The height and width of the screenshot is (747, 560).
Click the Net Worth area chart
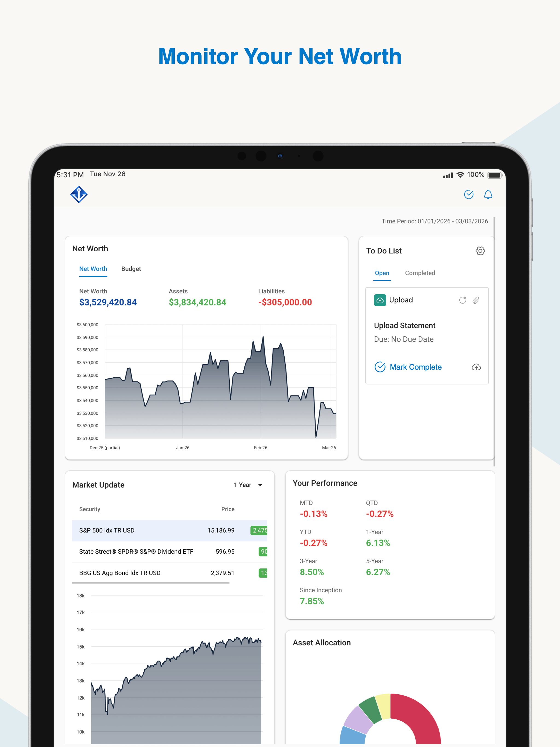221,382
